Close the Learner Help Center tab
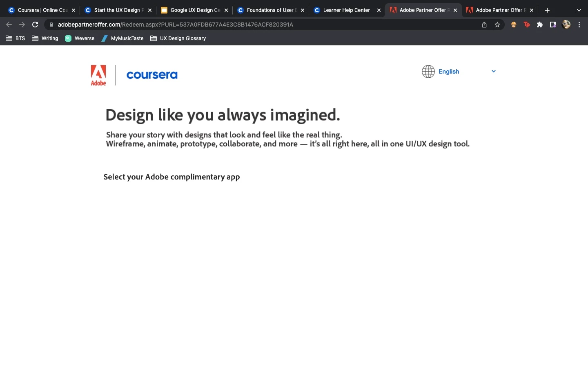Viewport: 588px width, 368px height. (x=379, y=10)
